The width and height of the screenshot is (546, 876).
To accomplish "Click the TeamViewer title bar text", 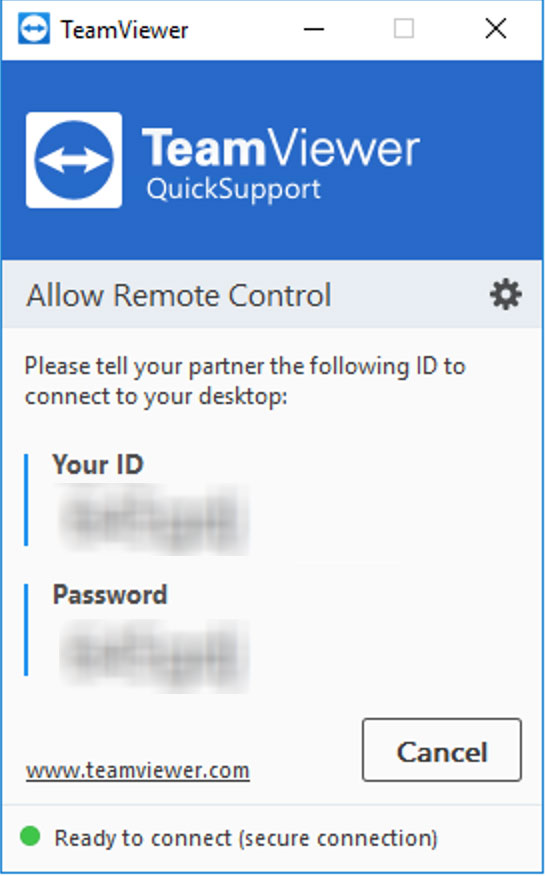I will (x=124, y=30).
